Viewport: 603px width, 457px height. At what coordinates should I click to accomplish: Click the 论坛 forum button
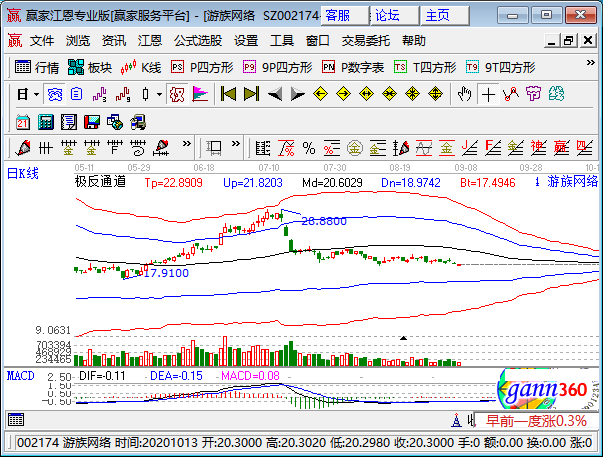tap(395, 16)
